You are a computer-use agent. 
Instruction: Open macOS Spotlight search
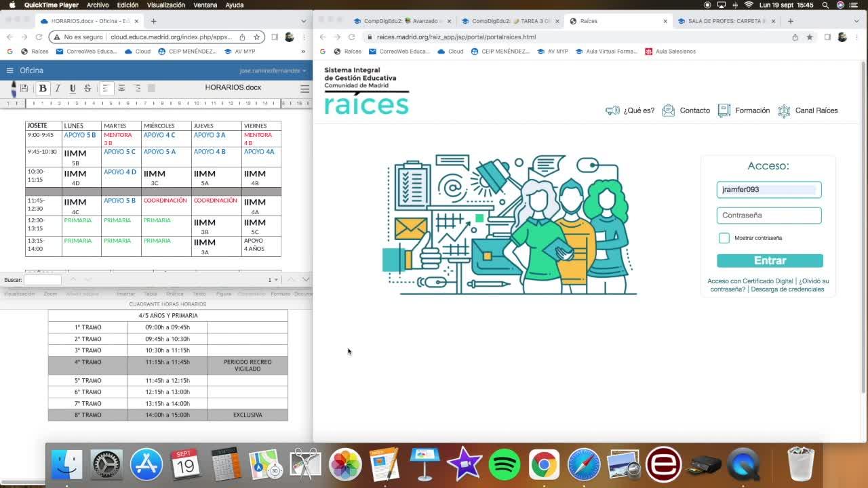(825, 5)
